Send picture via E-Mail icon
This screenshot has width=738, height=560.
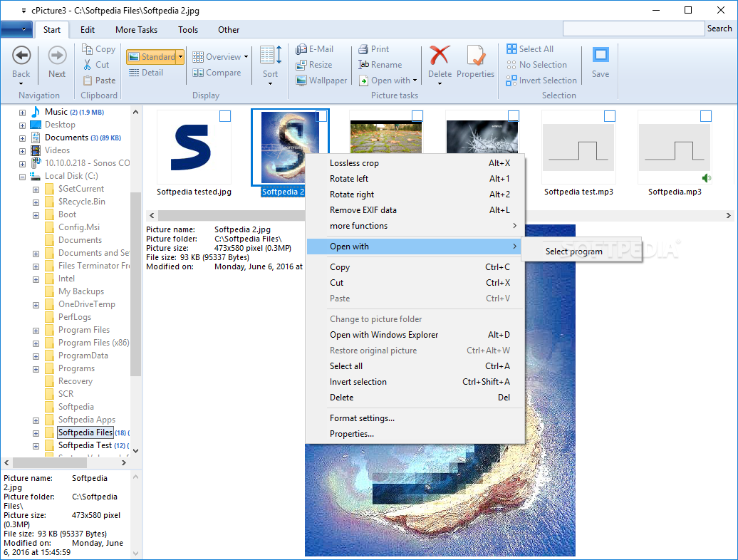(x=301, y=49)
